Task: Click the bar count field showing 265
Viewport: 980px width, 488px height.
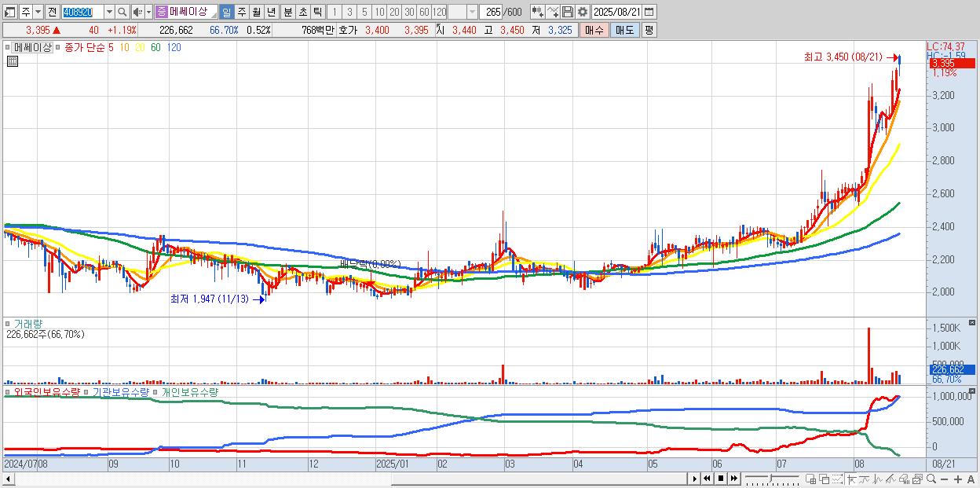Action: tap(492, 12)
